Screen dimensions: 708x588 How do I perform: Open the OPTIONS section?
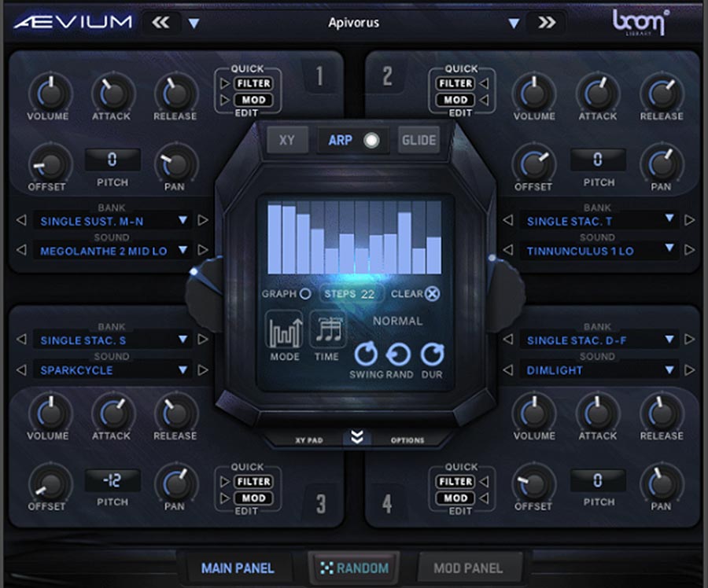(407, 440)
